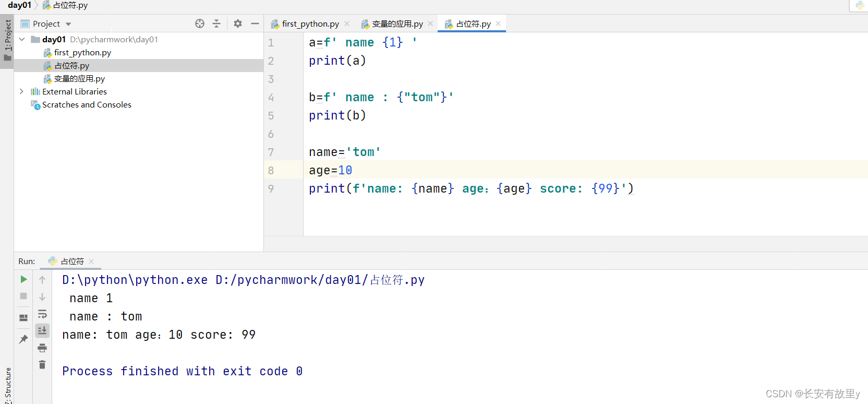The image size is (868, 404).
Task: Select 占位符.py in the project tree
Action: pyautogui.click(x=72, y=65)
